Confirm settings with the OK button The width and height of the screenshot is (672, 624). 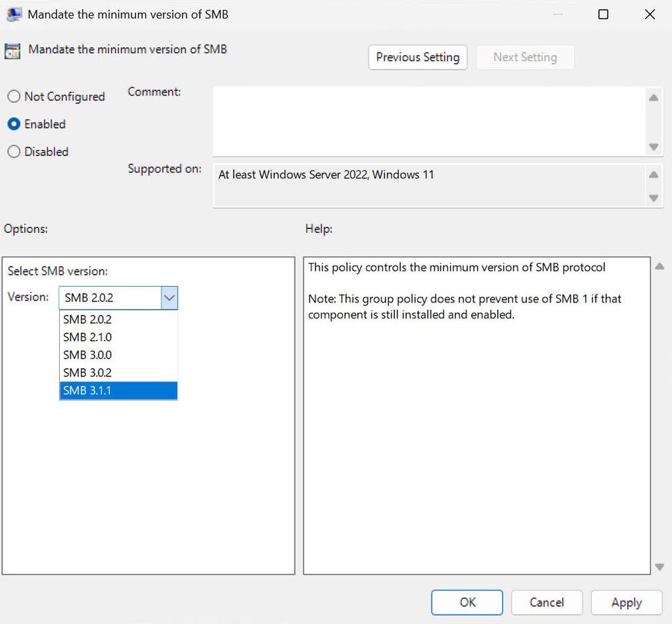[x=466, y=602]
